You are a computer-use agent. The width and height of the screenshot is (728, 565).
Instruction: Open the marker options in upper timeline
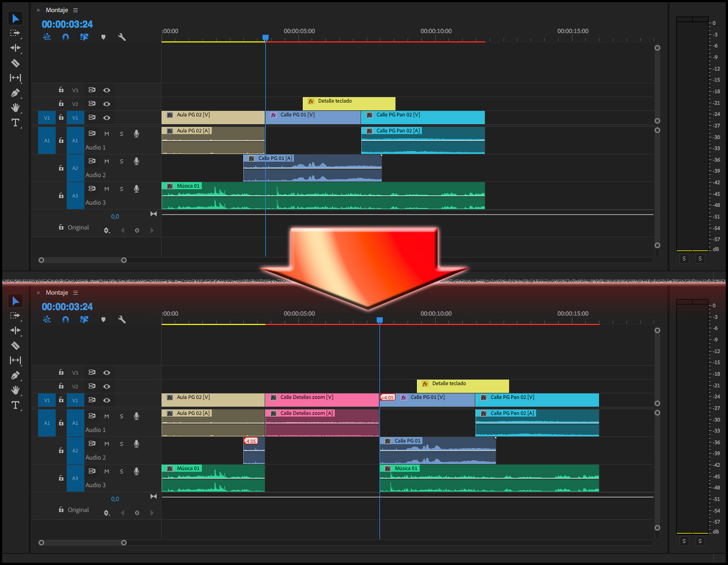[103, 37]
